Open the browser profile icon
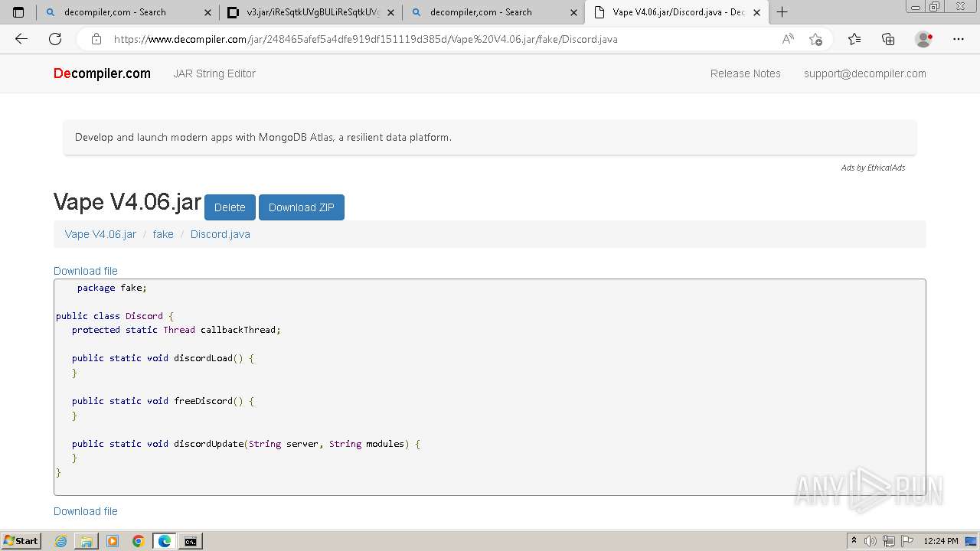Screen dimensions: 980x551 click(923, 39)
